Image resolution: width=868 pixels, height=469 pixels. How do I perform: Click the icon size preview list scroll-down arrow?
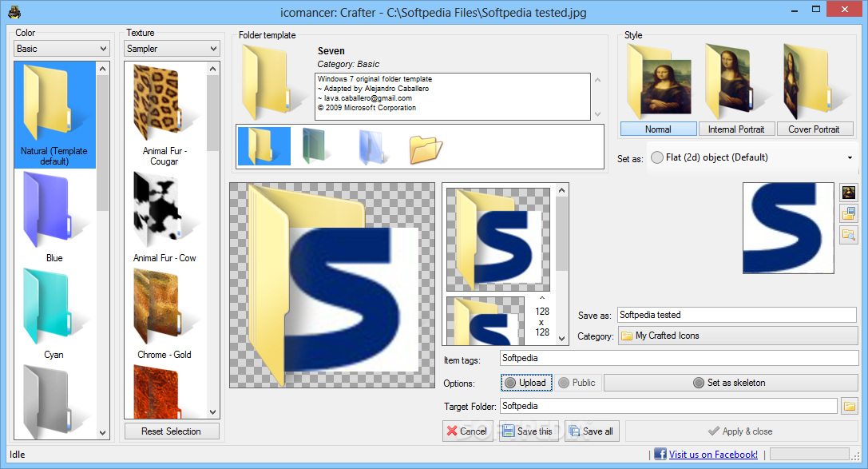tap(562, 338)
